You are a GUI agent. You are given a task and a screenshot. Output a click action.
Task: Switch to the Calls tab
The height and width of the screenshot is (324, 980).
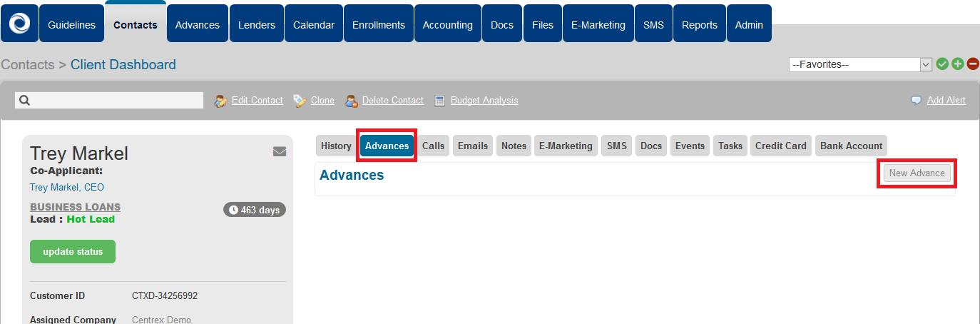coord(433,146)
